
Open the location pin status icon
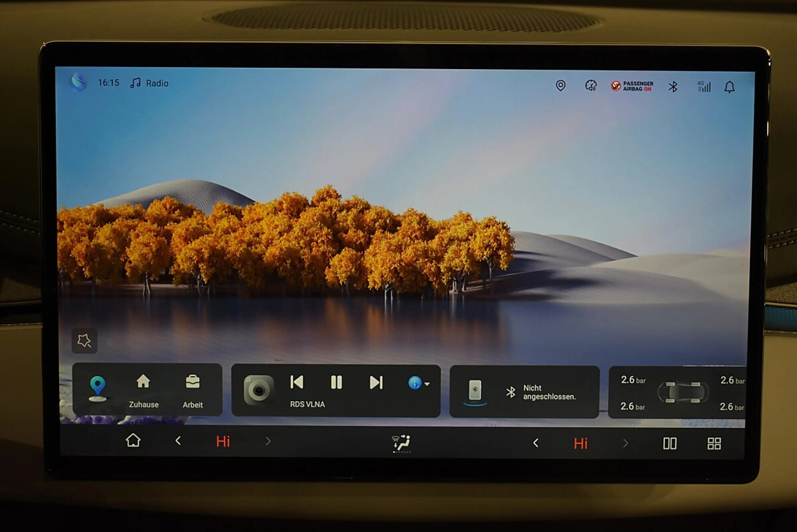pos(561,86)
